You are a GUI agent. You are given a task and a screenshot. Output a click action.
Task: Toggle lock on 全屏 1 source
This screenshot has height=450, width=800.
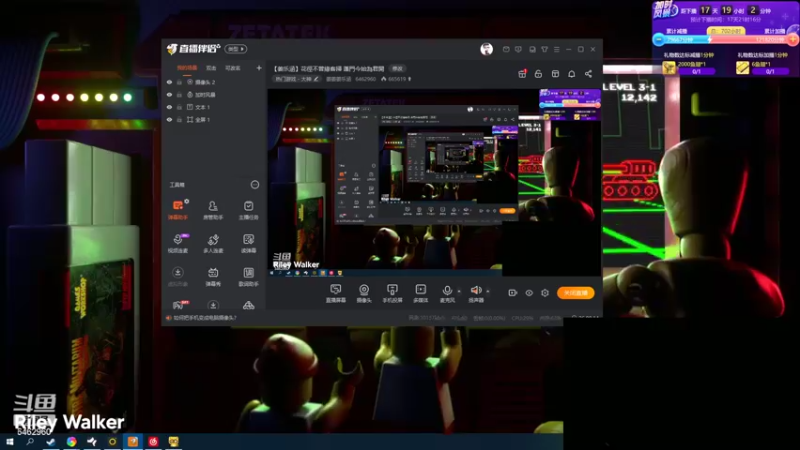179,119
